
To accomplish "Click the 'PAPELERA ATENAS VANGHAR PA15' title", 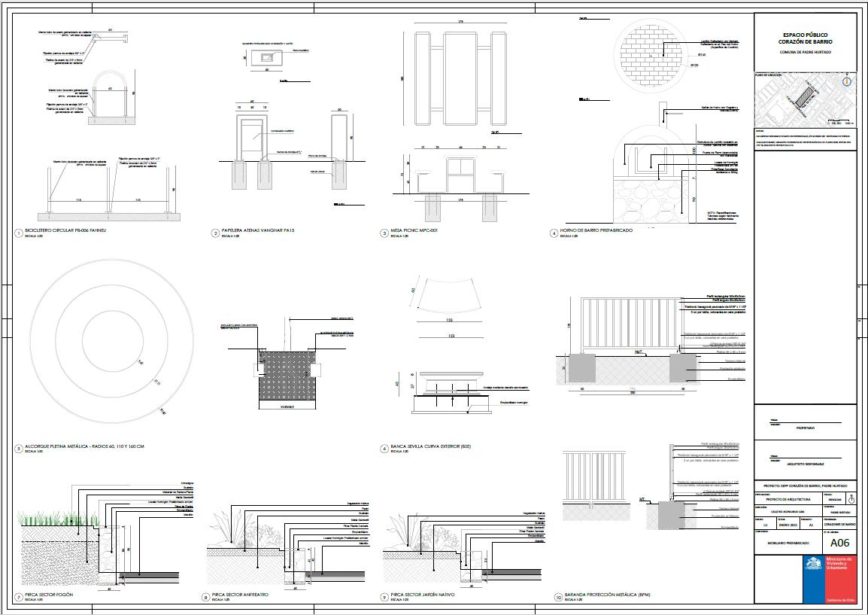I will coord(257,230).
